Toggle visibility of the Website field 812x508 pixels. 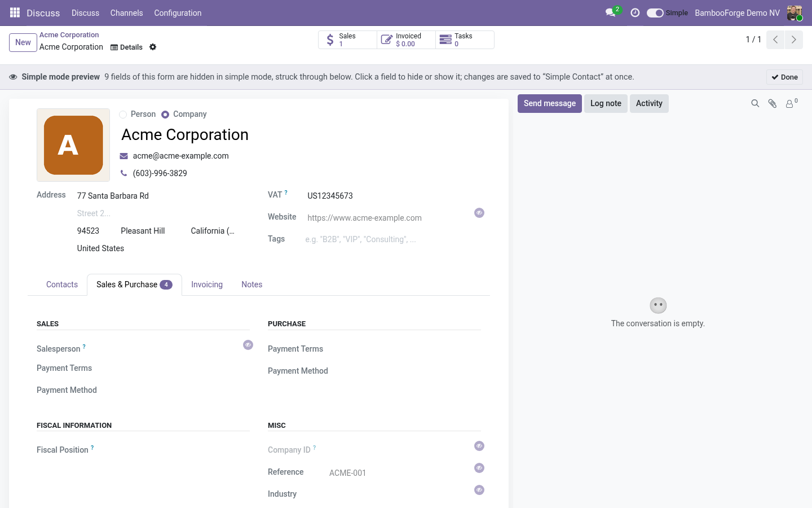click(x=479, y=213)
